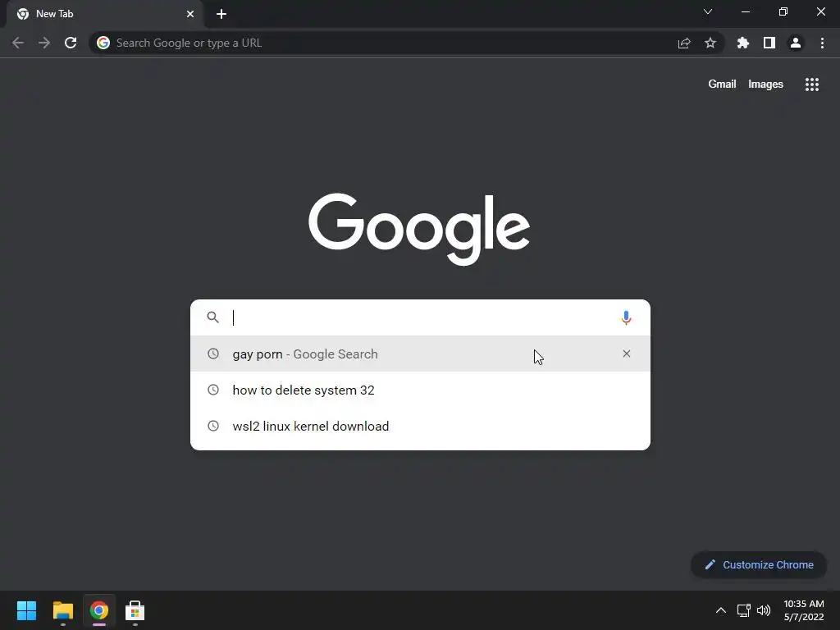Click the Customize Chrome button
Screen dimensions: 840x630
click(759, 564)
